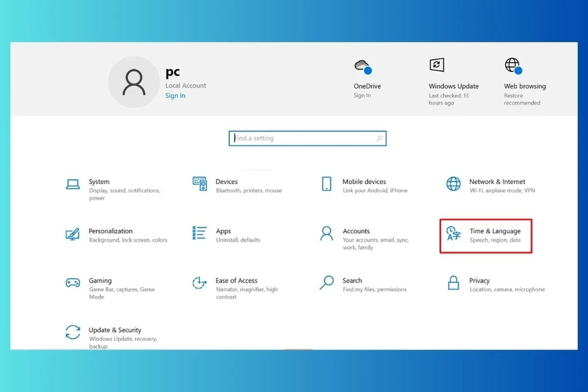Open the Privacy padlock icon
This screenshot has height=392, width=588.
coord(453,283)
